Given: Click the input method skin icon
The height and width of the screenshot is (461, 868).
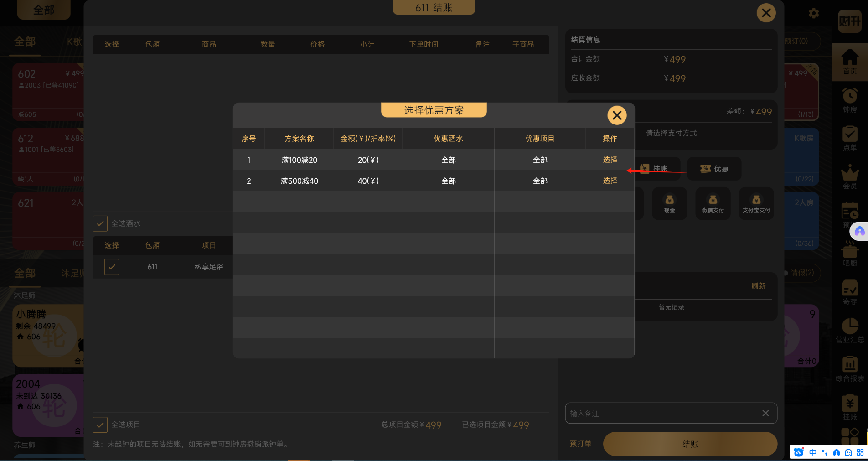Looking at the screenshot, I should [848, 452].
